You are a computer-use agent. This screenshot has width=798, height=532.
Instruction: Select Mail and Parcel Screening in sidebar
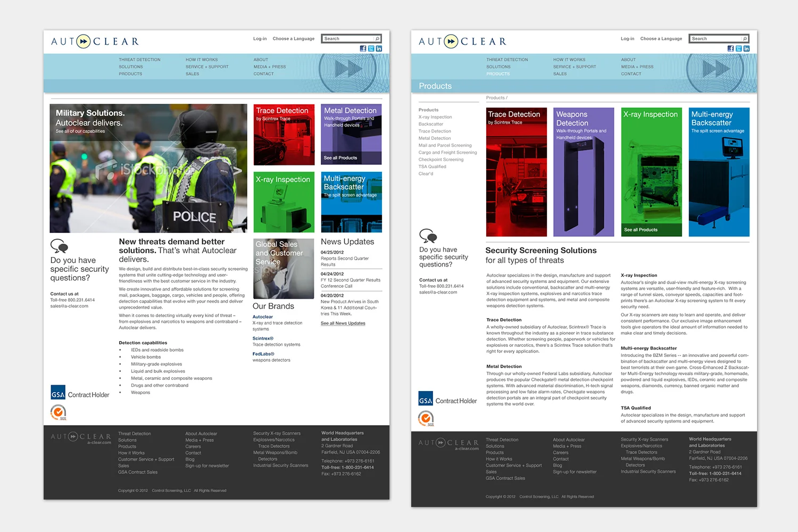click(x=445, y=145)
